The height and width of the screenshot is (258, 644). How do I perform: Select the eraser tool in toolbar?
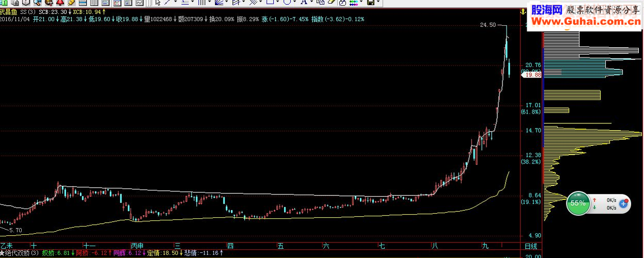pos(332,3)
